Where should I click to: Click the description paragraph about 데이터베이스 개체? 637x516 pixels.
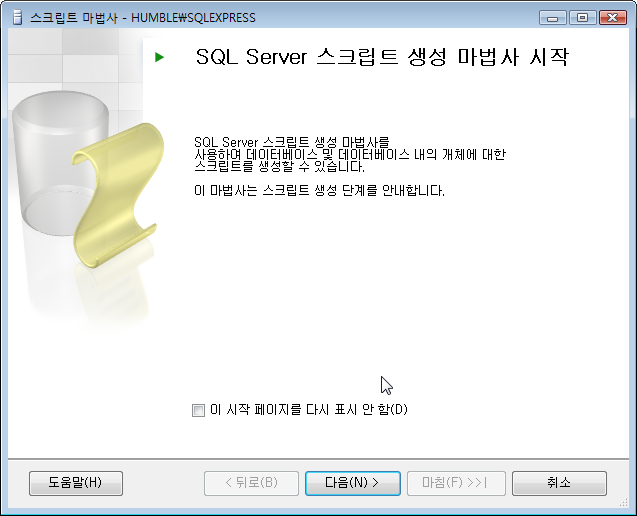tap(350, 154)
